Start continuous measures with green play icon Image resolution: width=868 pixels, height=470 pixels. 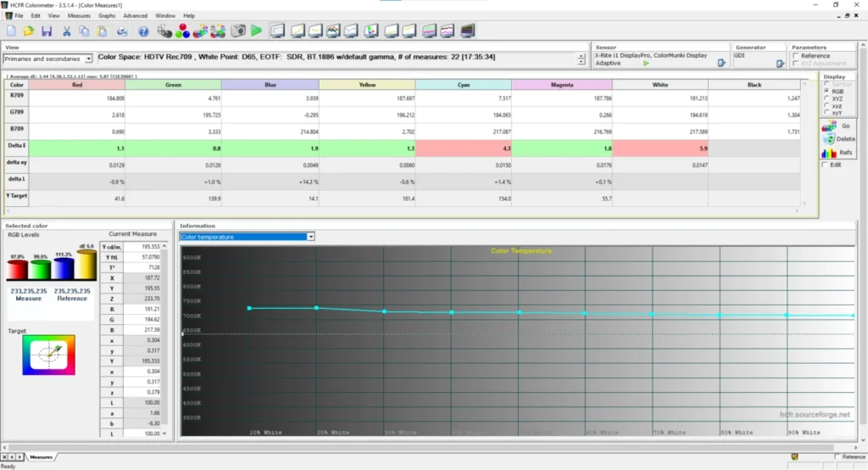click(x=256, y=31)
